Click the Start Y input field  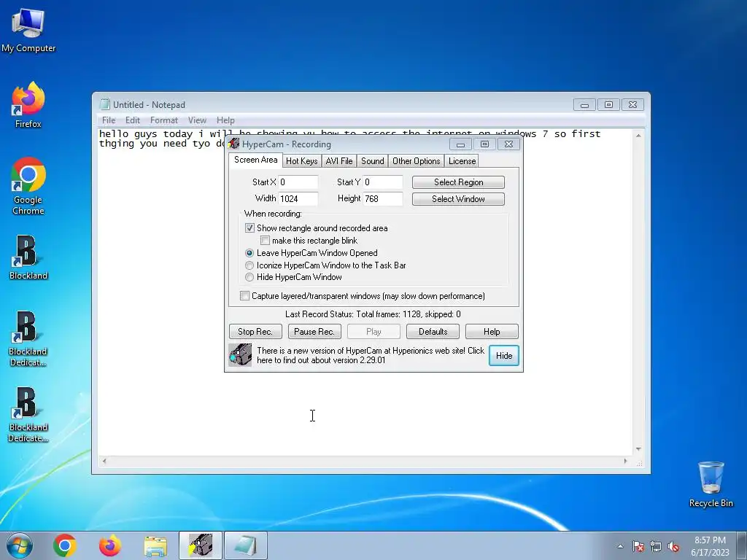click(x=383, y=182)
